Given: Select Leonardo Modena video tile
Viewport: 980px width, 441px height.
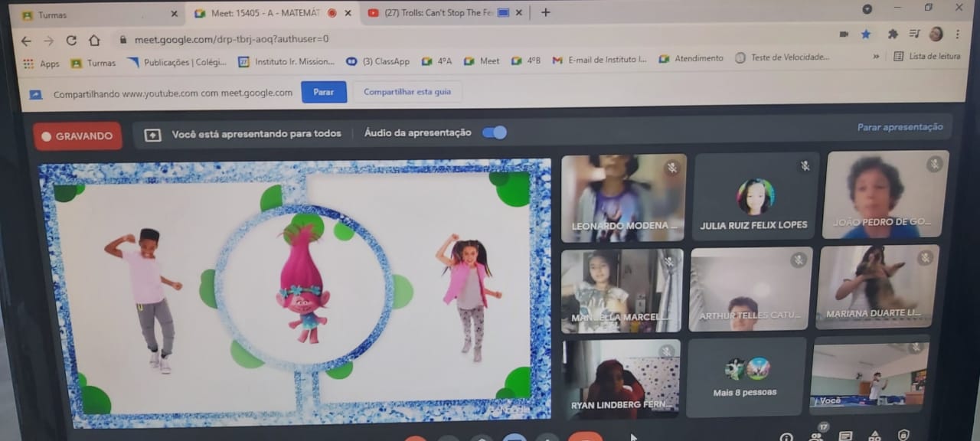Looking at the screenshot, I should 624,198.
